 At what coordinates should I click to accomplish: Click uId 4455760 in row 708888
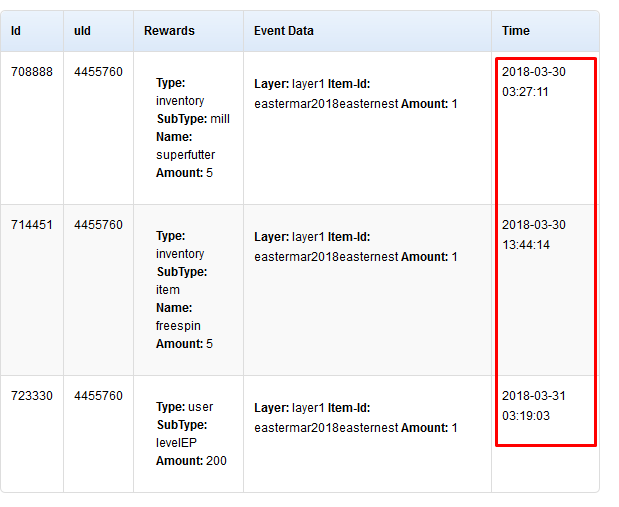pos(98,72)
